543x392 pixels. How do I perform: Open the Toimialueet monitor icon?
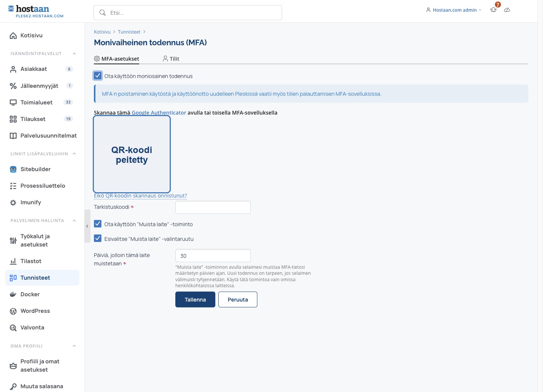pos(13,103)
